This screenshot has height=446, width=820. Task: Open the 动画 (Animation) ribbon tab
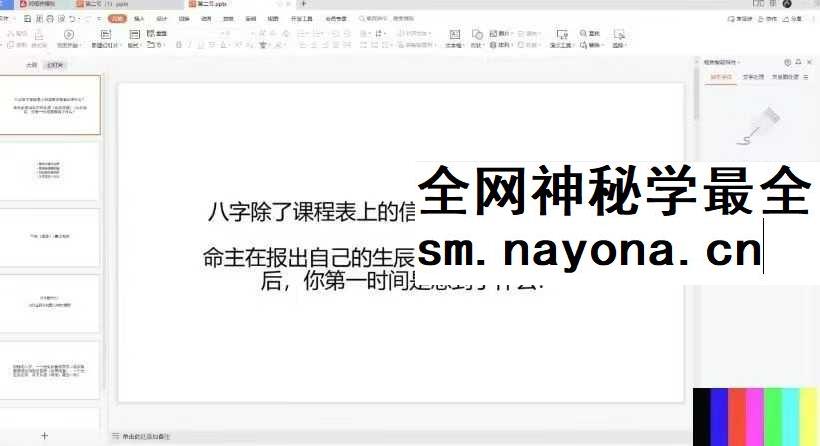(206, 19)
